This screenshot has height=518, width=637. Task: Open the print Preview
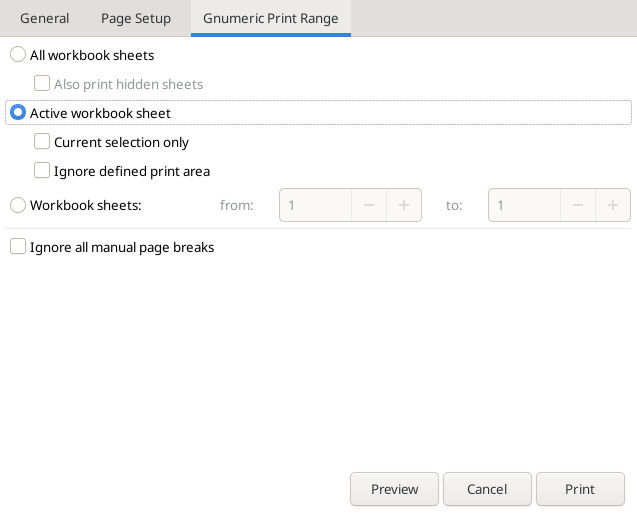point(394,489)
